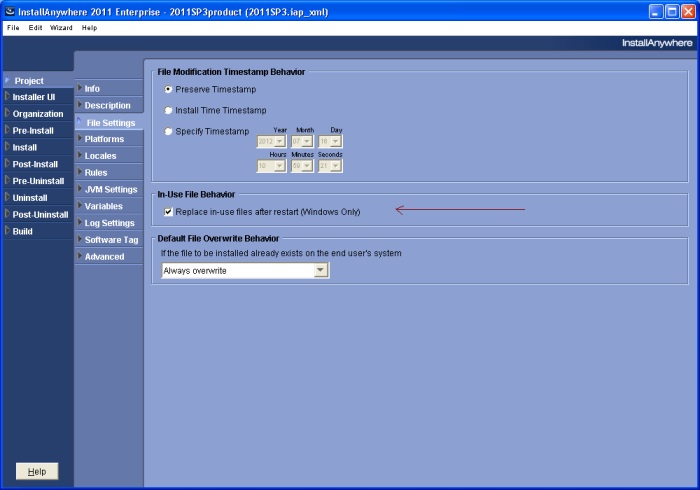Maximize the InstallAnywhere window
This screenshot has width=700, height=490.
pyautogui.click(x=672, y=12)
